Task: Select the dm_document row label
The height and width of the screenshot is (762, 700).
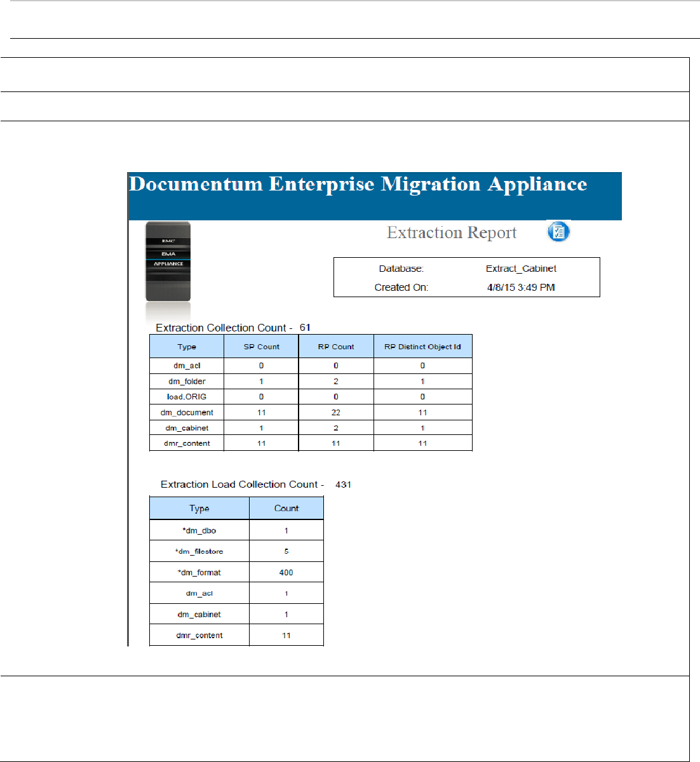Action: (x=187, y=413)
